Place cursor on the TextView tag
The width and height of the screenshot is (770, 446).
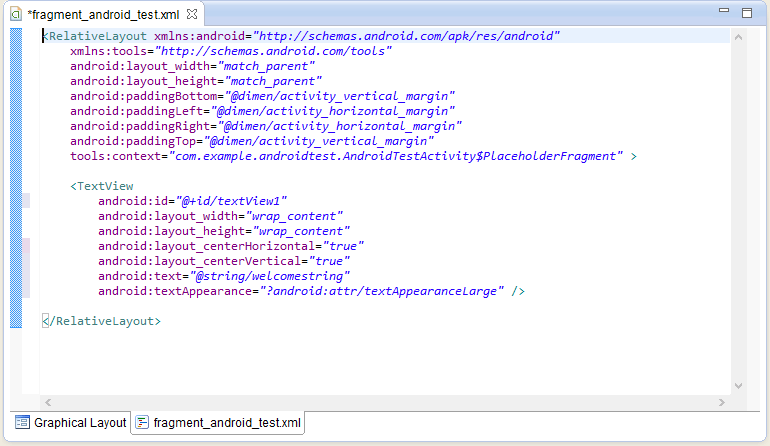[104, 186]
